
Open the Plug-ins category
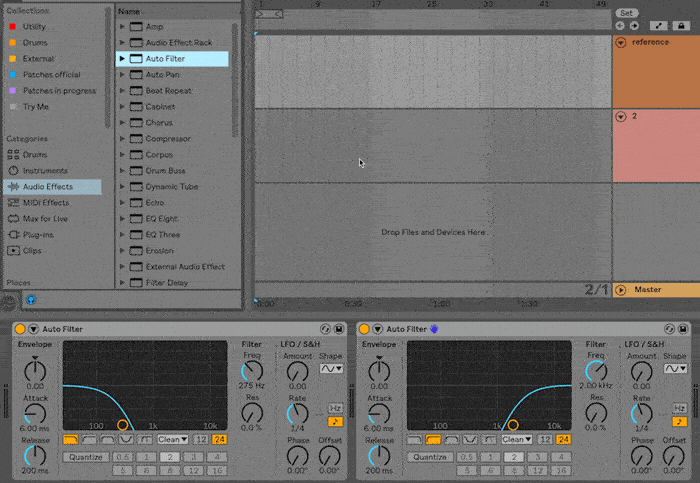pos(53,235)
